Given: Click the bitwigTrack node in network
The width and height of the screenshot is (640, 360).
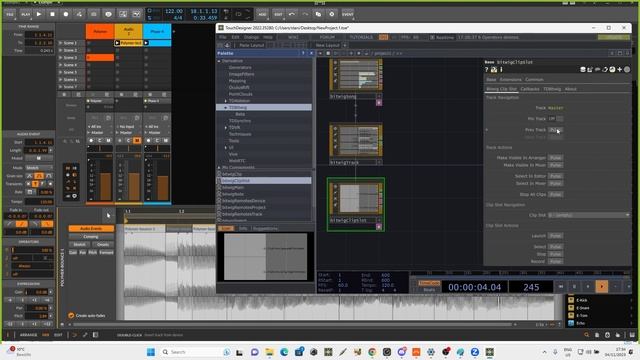Looking at the screenshot, I should (x=356, y=140).
